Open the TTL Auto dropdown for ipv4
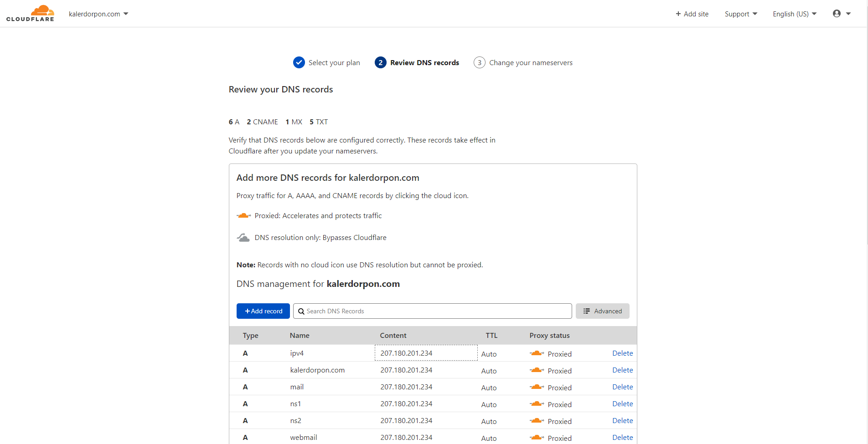The height and width of the screenshot is (444, 868). click(489, 354)
